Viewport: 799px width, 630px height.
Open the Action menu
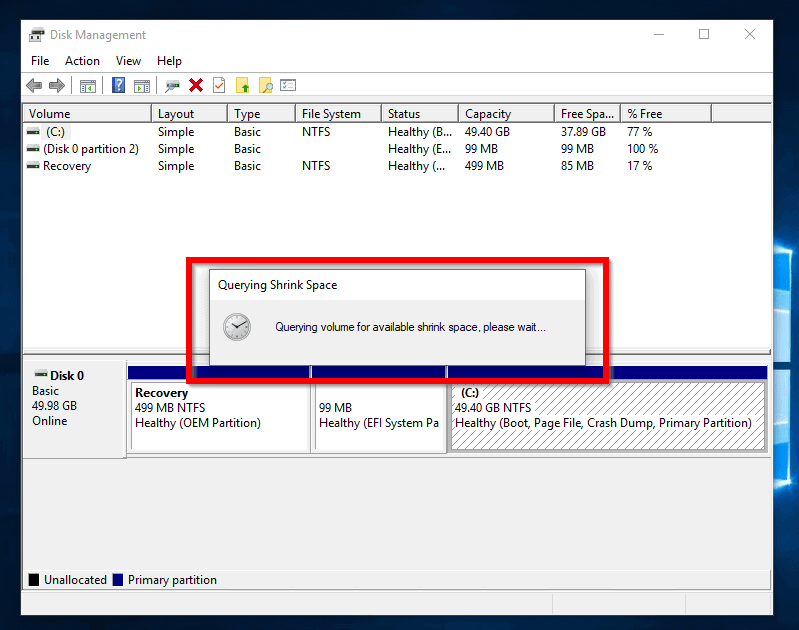[82, 61]
